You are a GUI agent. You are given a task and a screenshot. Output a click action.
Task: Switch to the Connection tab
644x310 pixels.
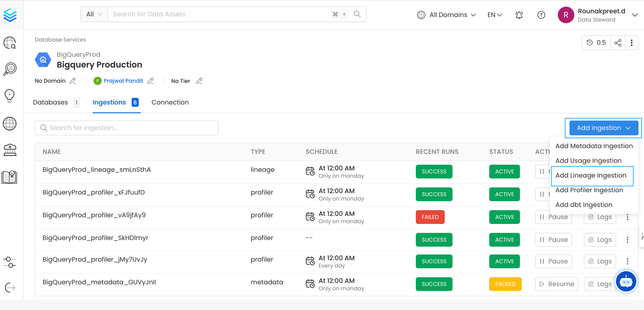tap(170, 102)
